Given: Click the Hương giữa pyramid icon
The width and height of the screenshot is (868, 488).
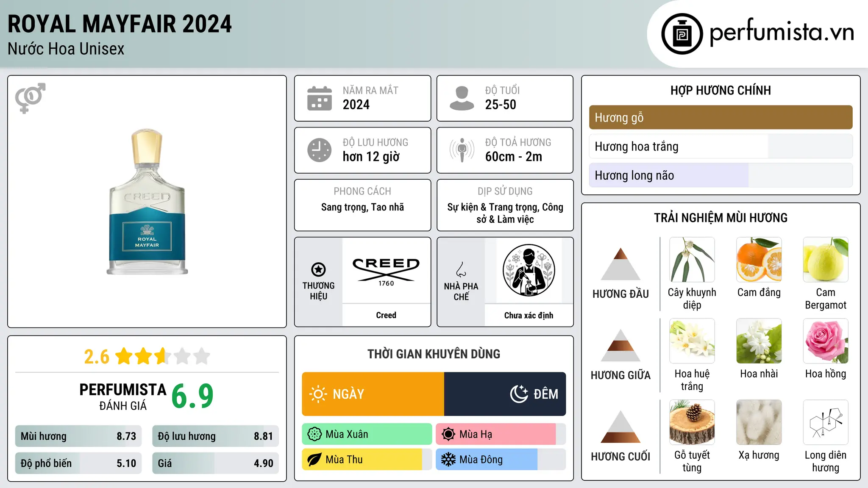Looking at the screenshot, I should point(620,345).
